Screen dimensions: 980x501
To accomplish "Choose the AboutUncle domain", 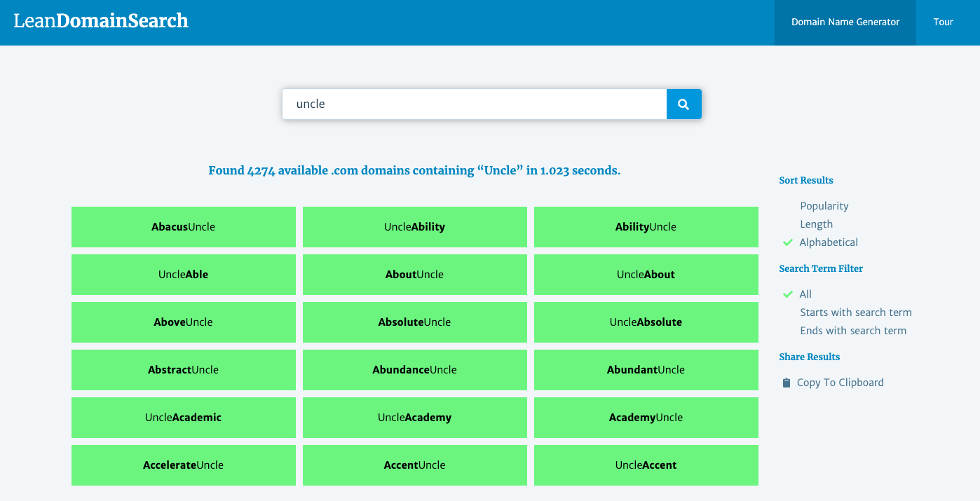I will [x=415, y=275].
